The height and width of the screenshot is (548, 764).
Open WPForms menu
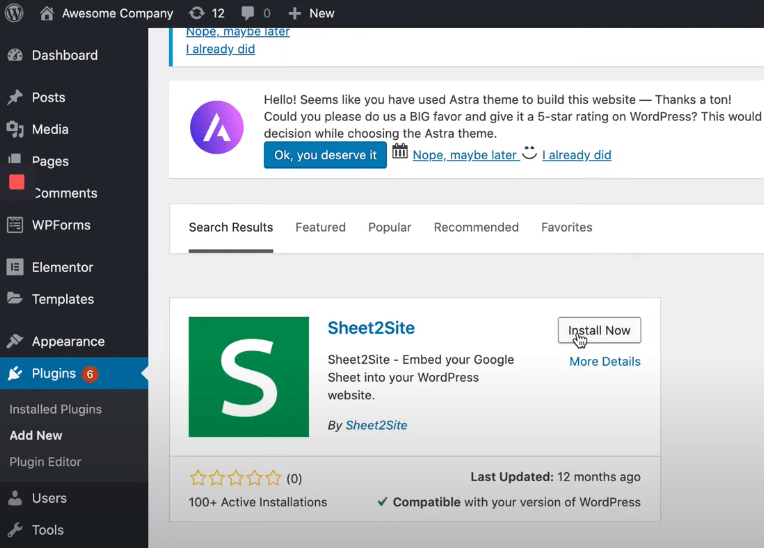(61, 225)
